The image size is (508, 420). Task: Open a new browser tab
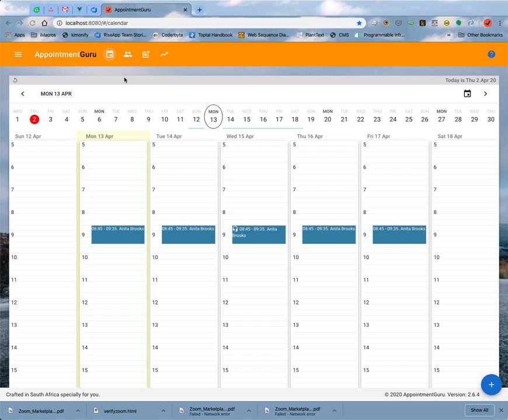click(200, 10)
